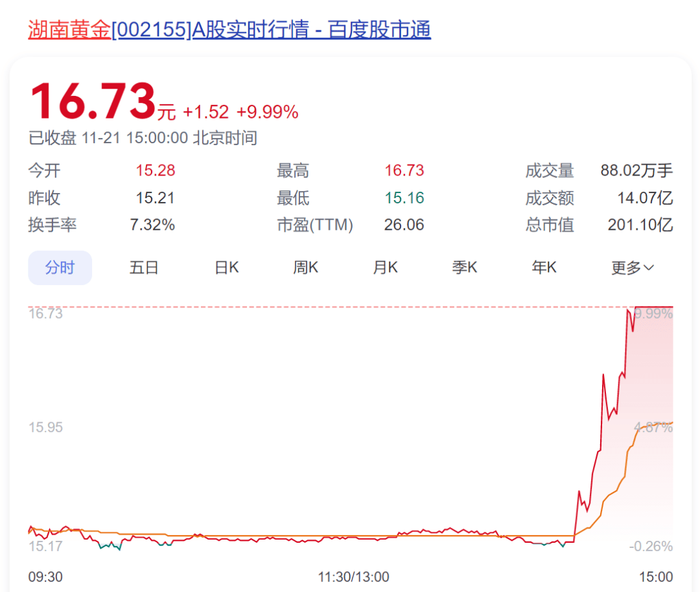
Task: Click the 今开 value 15.28
Action: tap(156, 170)
